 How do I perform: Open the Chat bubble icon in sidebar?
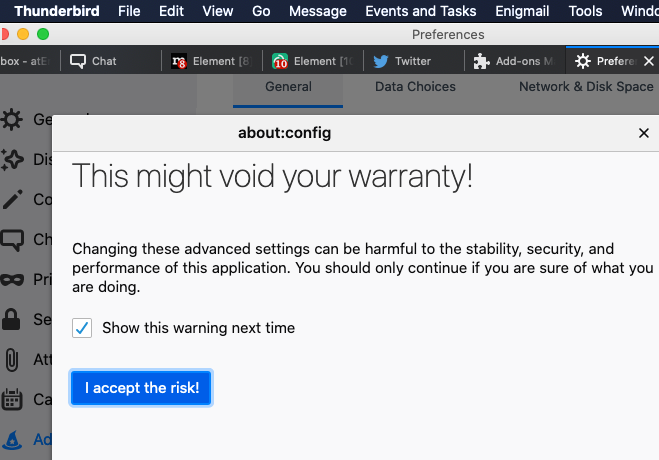pyautogui.click(x=12, y=239)
